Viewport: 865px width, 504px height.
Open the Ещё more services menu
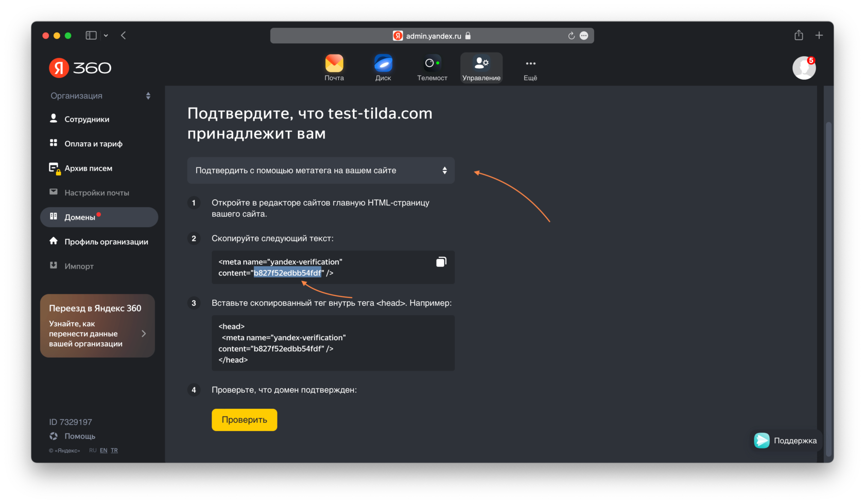(x=530, y=67)
